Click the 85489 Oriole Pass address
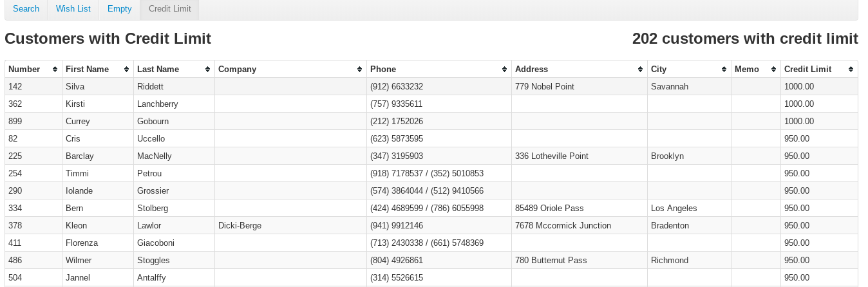This screenshot has width=868, height=287. 549,208
